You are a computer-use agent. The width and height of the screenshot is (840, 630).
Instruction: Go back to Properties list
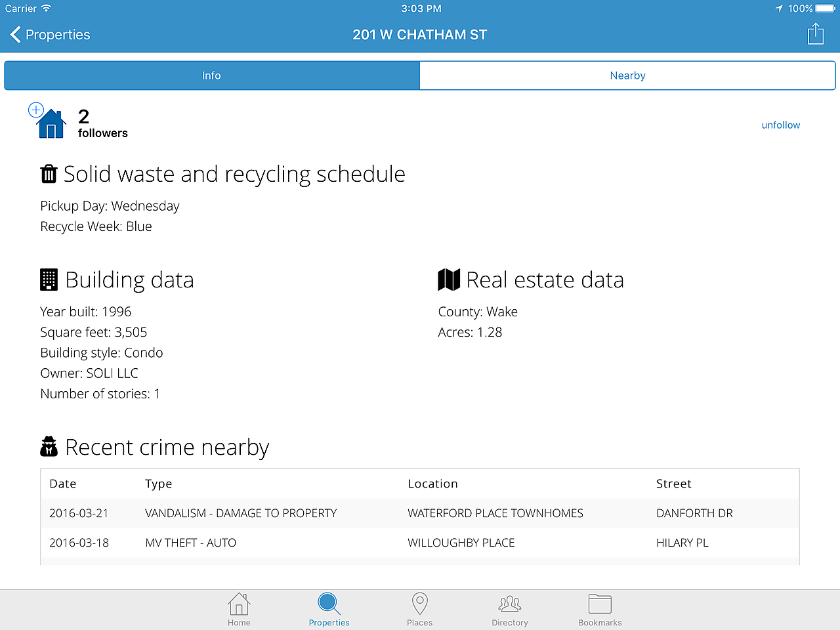coord(51,35)
